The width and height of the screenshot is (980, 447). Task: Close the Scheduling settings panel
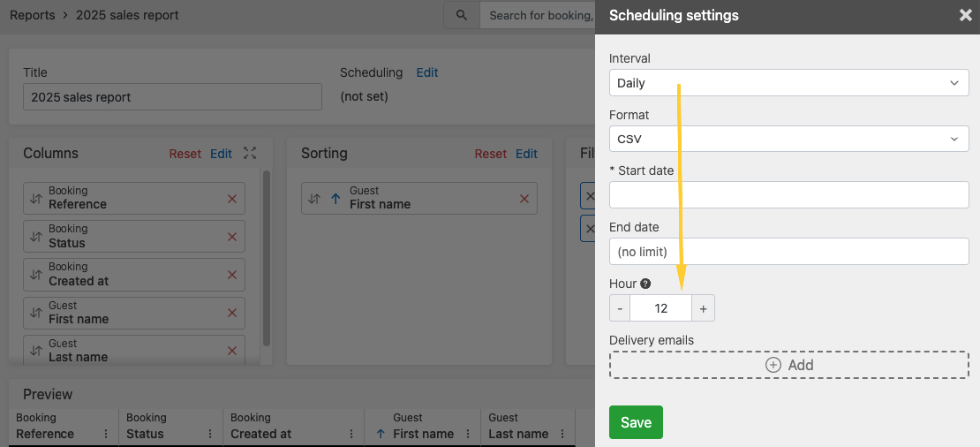point(965,15)
